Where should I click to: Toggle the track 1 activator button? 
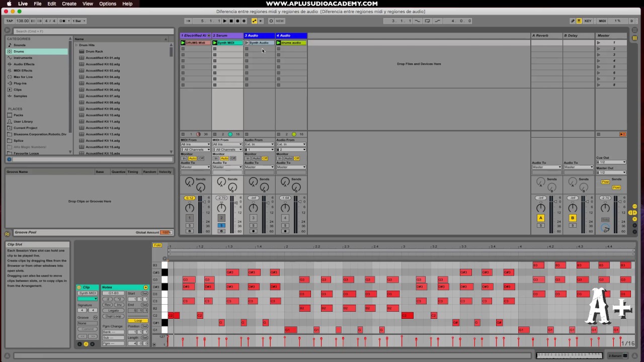[x=189, y=218]
